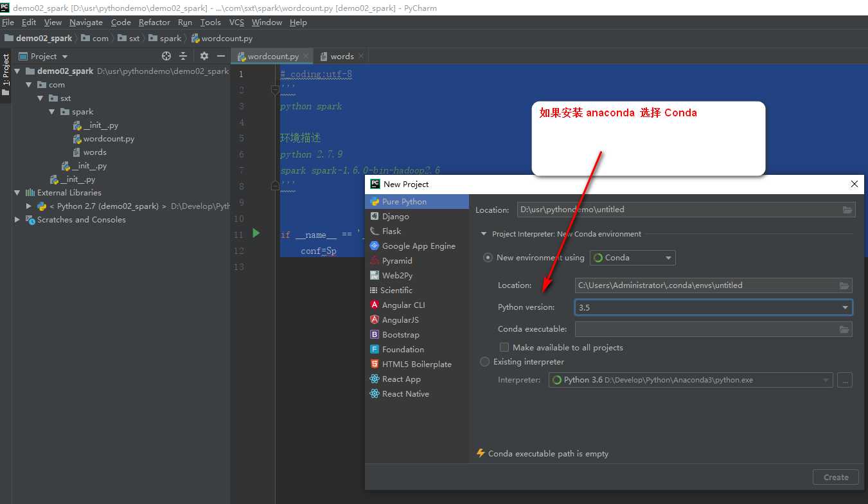
Task: Open existing Interpreter Python 3.6 dropdown
Action: [x=691, y=380]
